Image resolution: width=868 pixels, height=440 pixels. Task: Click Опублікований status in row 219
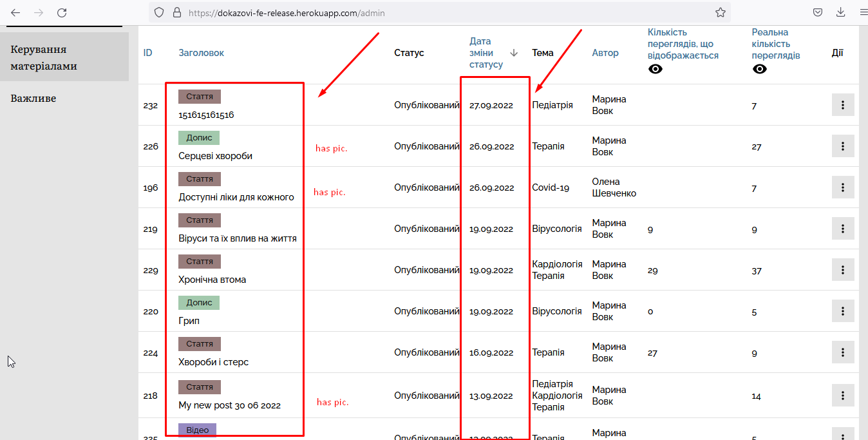[427, 229]
